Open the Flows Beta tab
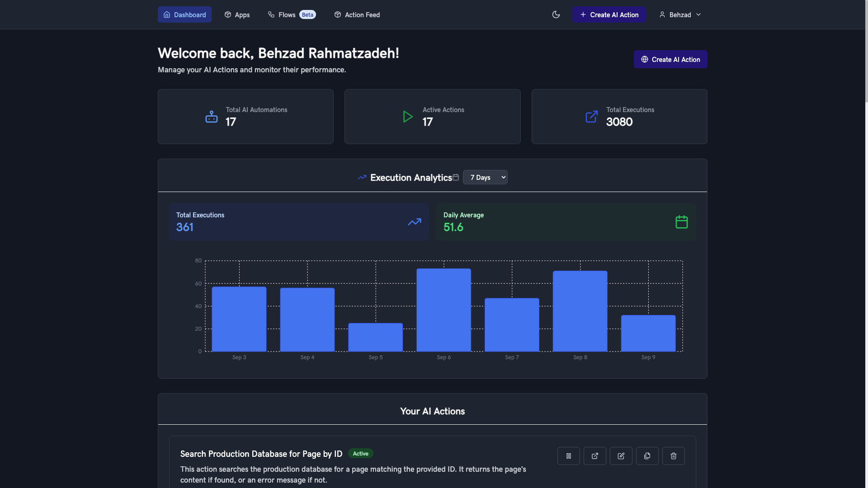The image size is (868, 488). tap(292, 14)
